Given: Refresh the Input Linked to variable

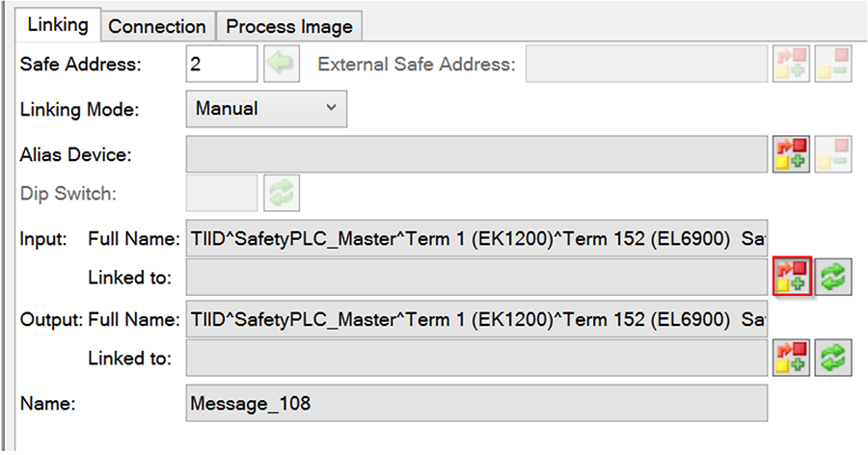Looking at the screenshot, I should tap(833, 278).
